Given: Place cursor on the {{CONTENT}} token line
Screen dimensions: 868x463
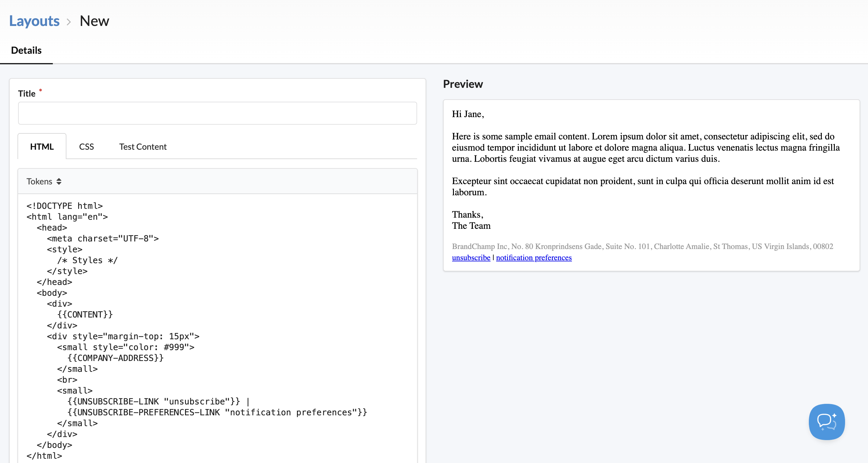Looking at the screenshot, I should 85,315.
